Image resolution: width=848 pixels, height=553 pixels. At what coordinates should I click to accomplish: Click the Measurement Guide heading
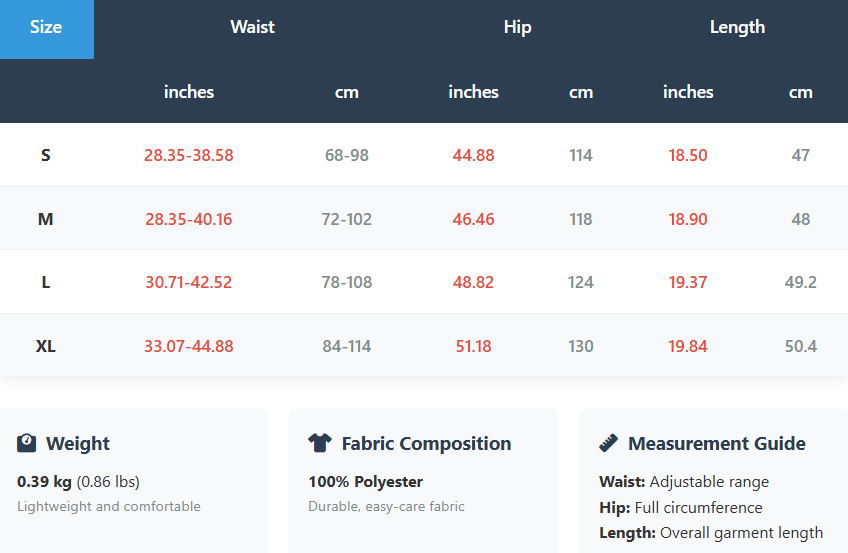[716, 444]
